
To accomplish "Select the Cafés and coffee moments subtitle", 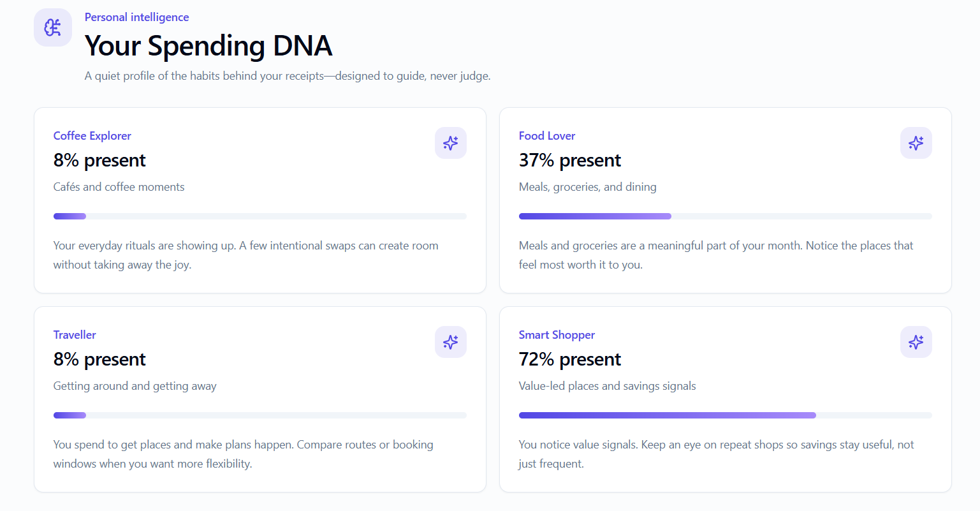I will (x=119, y=187).
